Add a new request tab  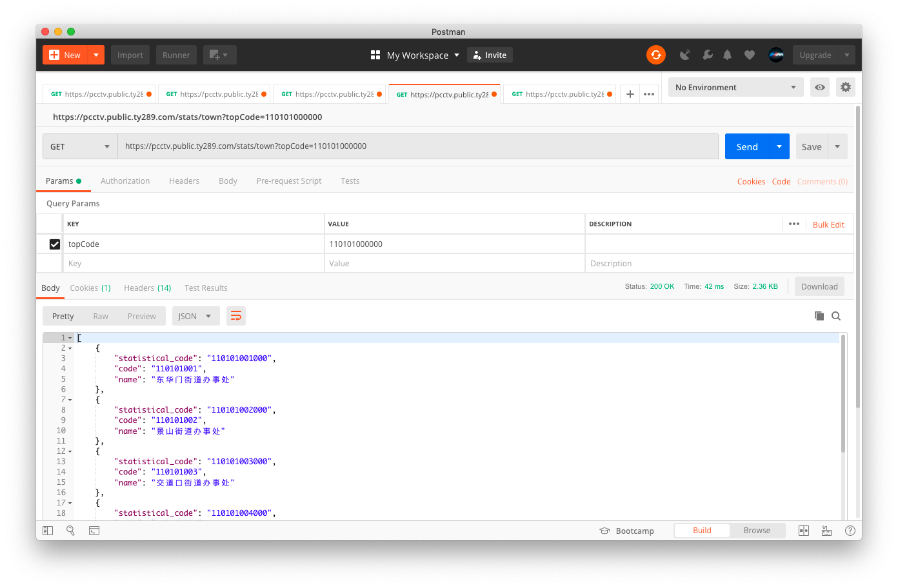coord(630,94)
